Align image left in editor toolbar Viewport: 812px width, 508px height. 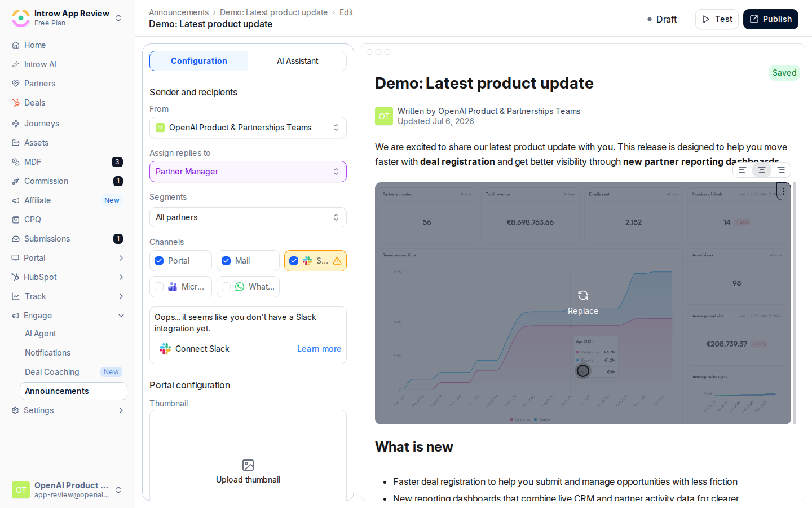[743, 170]
